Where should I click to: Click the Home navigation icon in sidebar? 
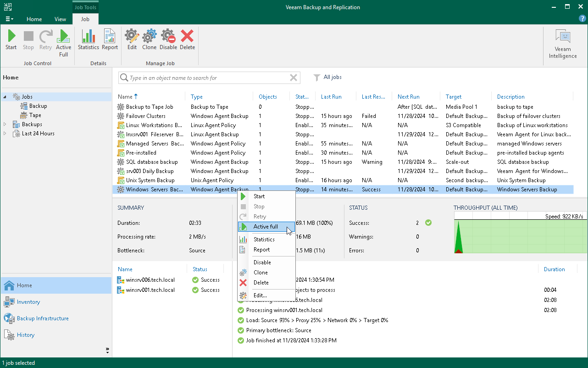coord(9,285)
